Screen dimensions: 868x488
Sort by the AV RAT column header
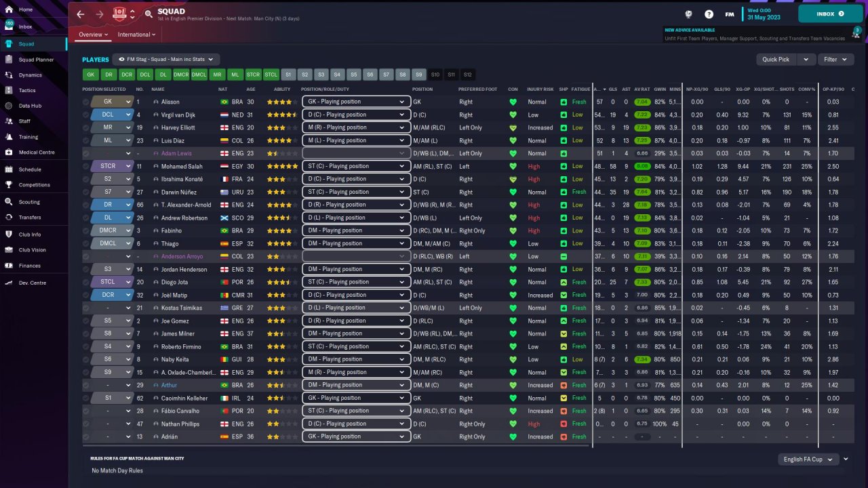click(642, 89)
